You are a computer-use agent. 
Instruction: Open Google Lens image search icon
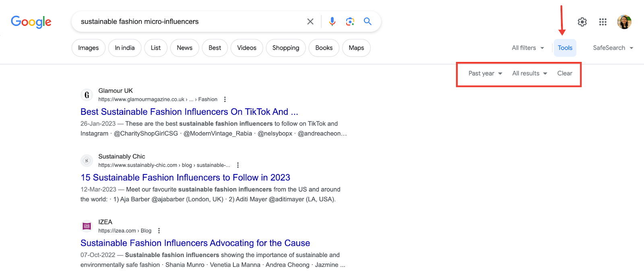[x=350, y=21]
